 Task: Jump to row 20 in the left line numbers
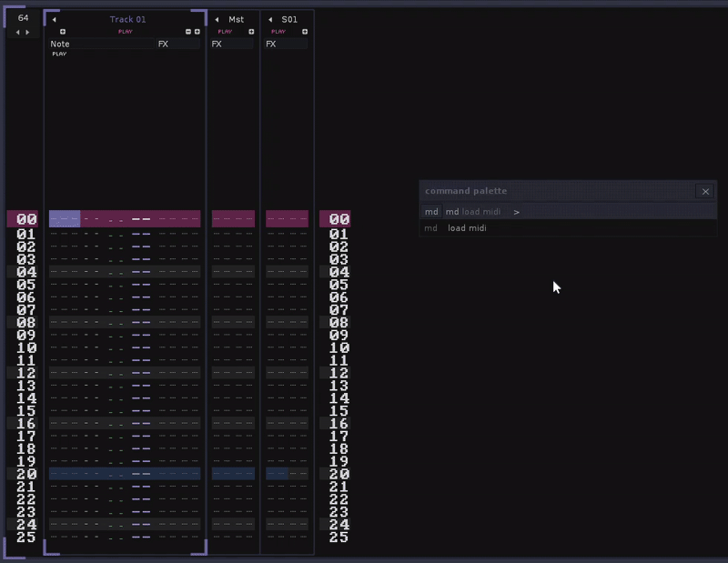pos(26,474)
